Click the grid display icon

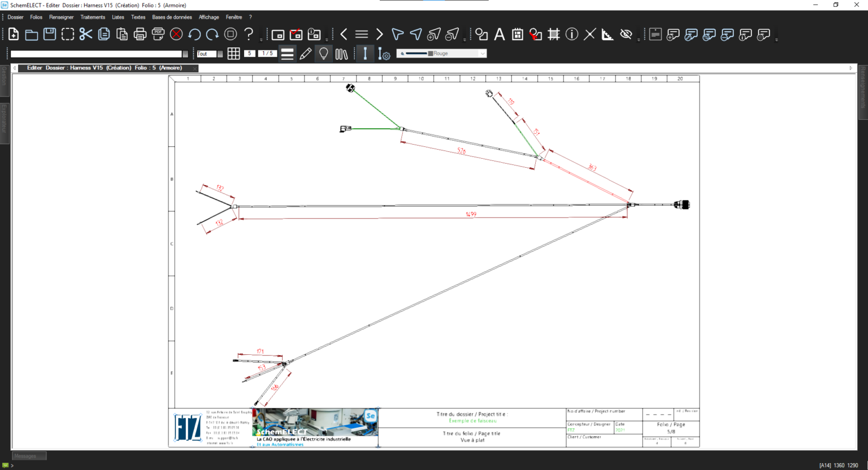tap(233, 53)
